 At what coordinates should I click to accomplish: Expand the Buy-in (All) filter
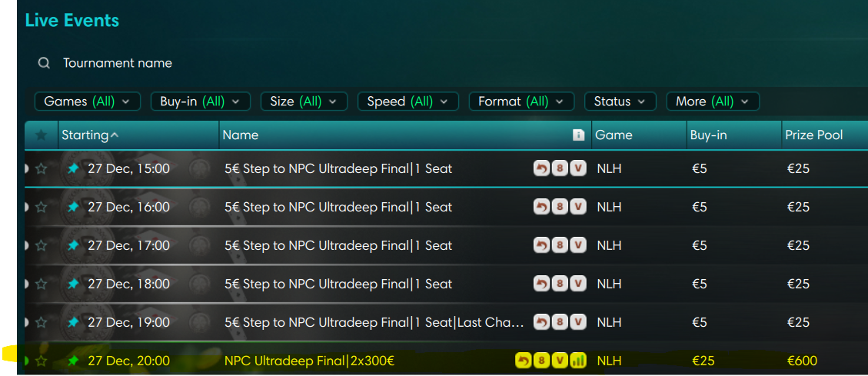click(200, 101)
